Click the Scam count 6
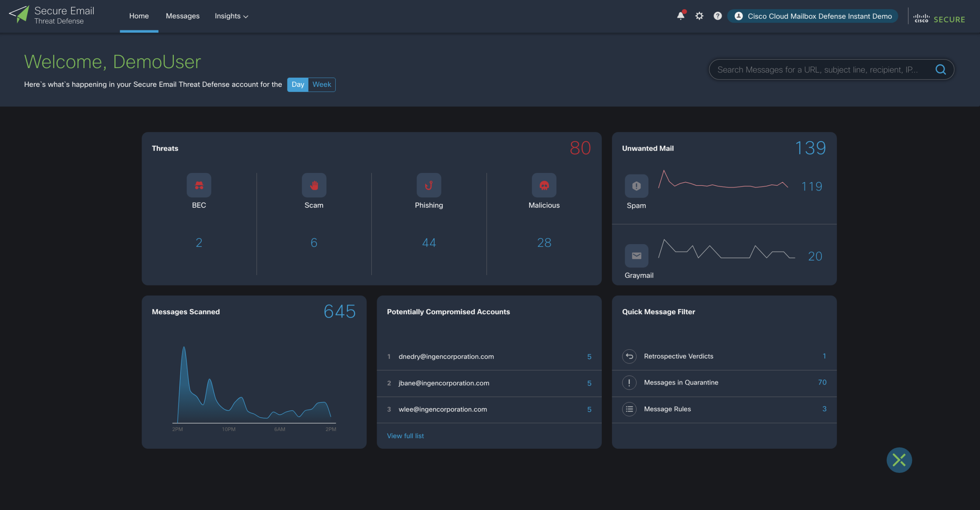980x510 pixels. pyautogui.click(x=314, y=243)
